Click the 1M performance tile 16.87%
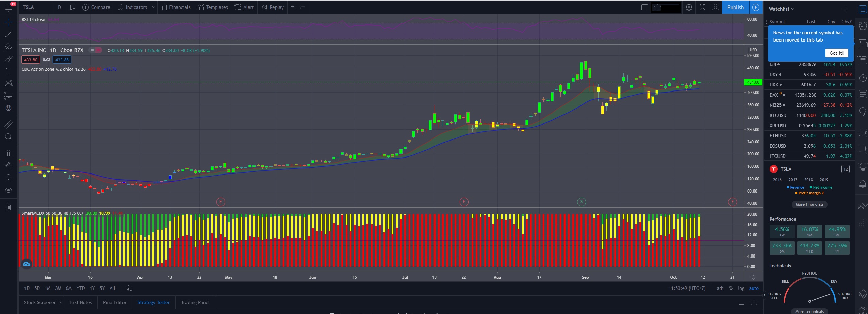Image resolution: width=868 pixels, height=314 pixels. (x=809, y=231)
